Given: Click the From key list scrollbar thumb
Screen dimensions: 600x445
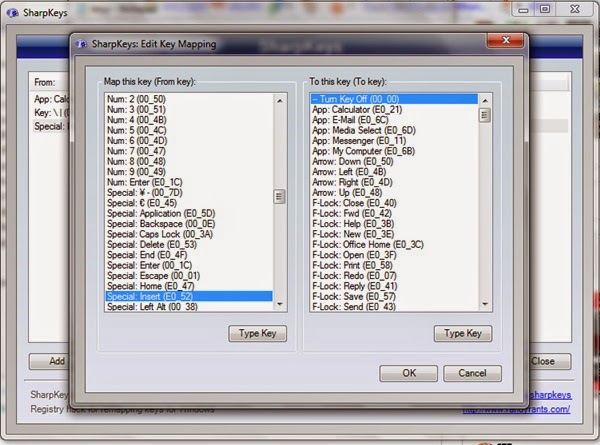Looking at the screenshot, I should coord(279,197).
